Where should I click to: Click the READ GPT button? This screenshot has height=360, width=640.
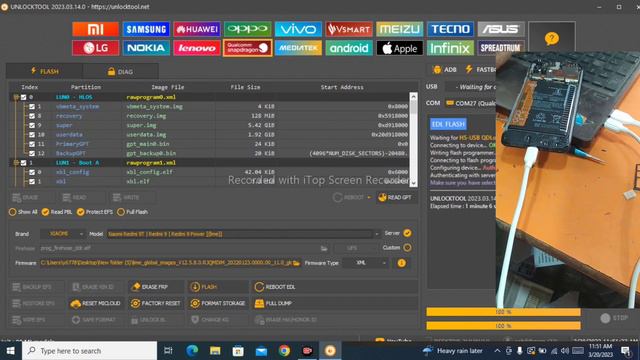click(x=395, y=198)
